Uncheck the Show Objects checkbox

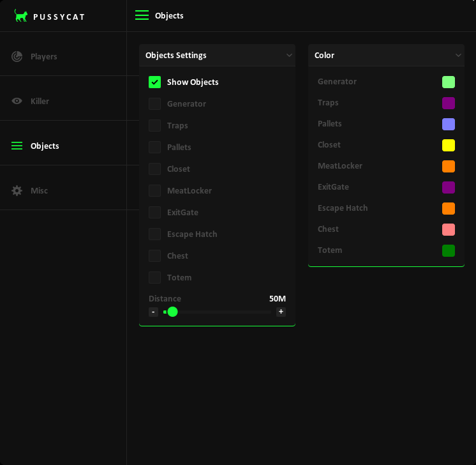point(154,82)
